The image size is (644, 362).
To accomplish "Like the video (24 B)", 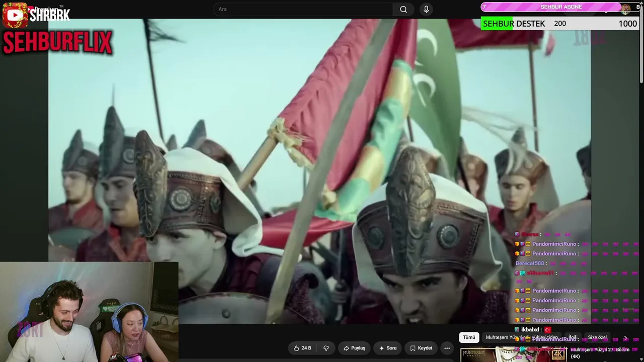I will [x=302, y=348].
